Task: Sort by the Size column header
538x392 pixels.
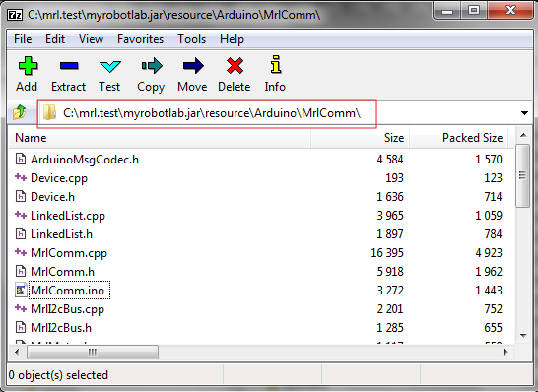Action: click(x=360, y=138)
